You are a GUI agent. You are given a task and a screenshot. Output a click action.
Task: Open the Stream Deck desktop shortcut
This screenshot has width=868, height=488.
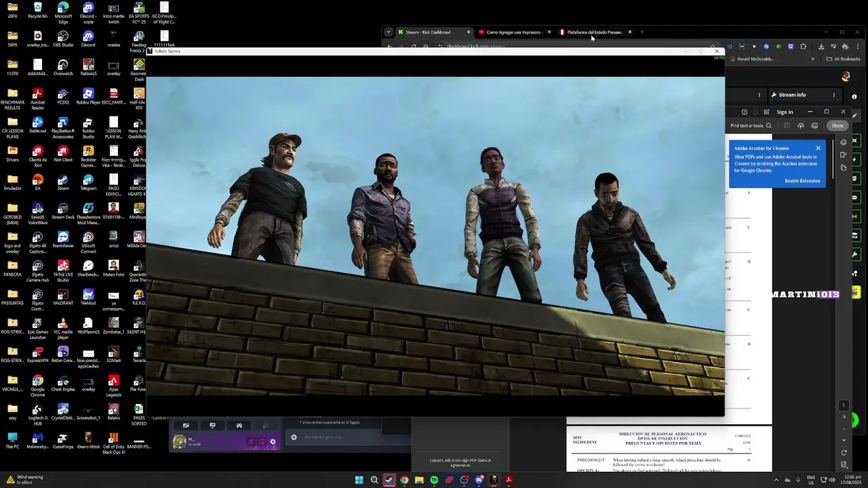coord(63,211)
